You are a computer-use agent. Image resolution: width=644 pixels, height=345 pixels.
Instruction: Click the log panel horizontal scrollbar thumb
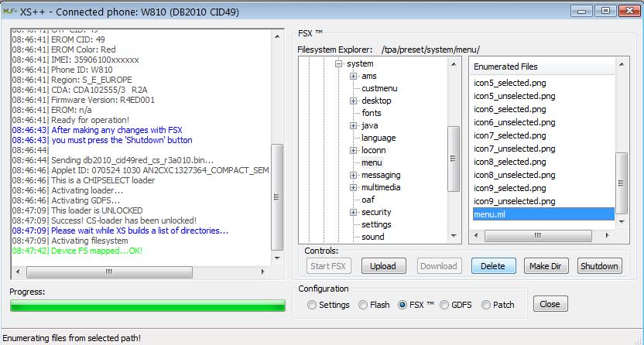click(109, 272)
